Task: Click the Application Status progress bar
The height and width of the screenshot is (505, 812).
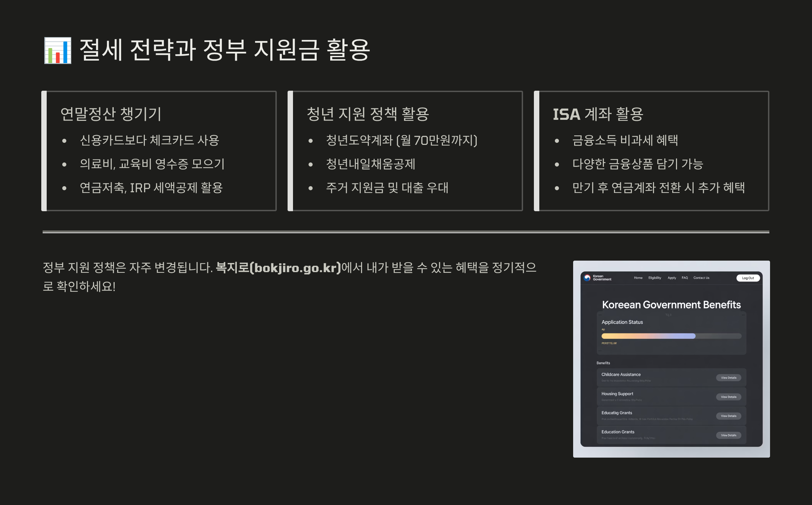Action: tap(671, 336)
